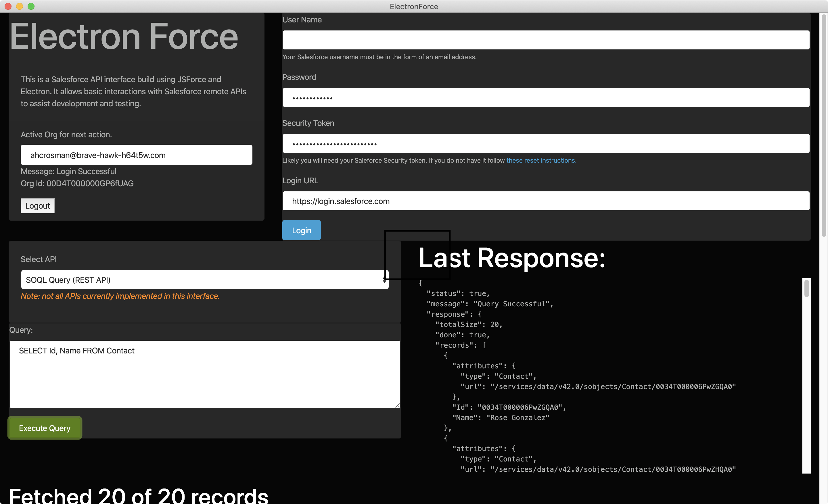Viewport: 828px width, 504px height.
Task: Click the main window vertical scrollbar
Action: point(824,126)
